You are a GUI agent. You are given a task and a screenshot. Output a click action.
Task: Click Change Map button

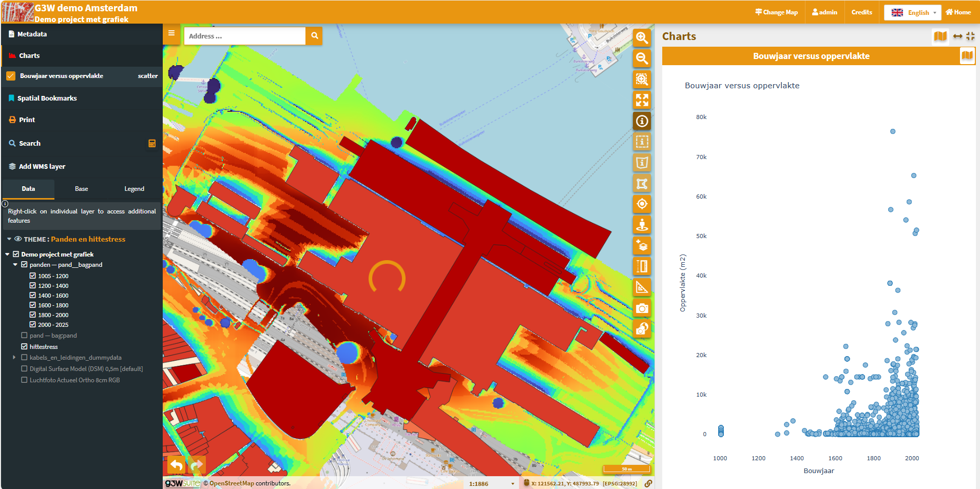pos(776,12)
